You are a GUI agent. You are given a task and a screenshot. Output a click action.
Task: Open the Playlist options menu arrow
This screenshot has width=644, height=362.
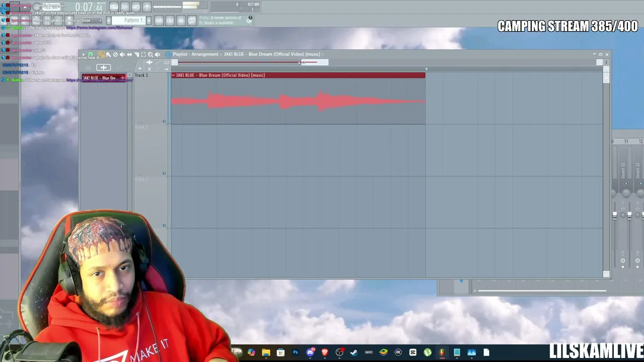[84, 54]
